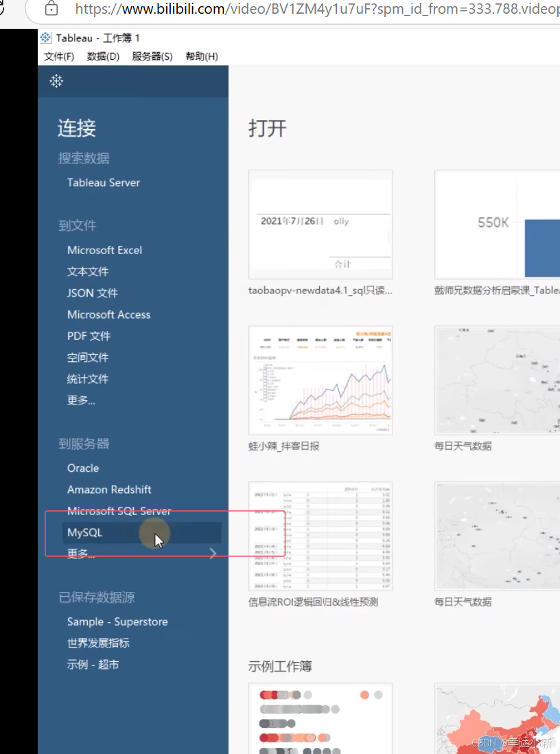
Task: Click the taobaopv-newdata4.1_sql只读 label
Action: pos(320,290)
